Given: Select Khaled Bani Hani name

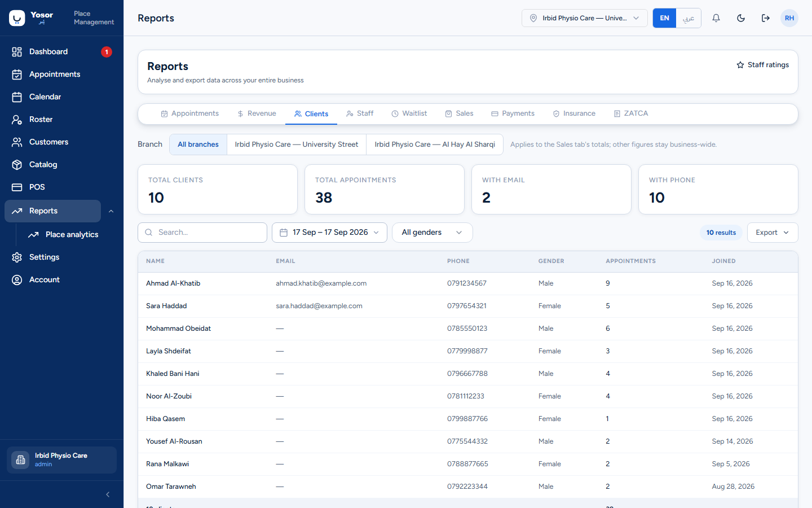Looking at the screenshot, I should click(173, 374).
